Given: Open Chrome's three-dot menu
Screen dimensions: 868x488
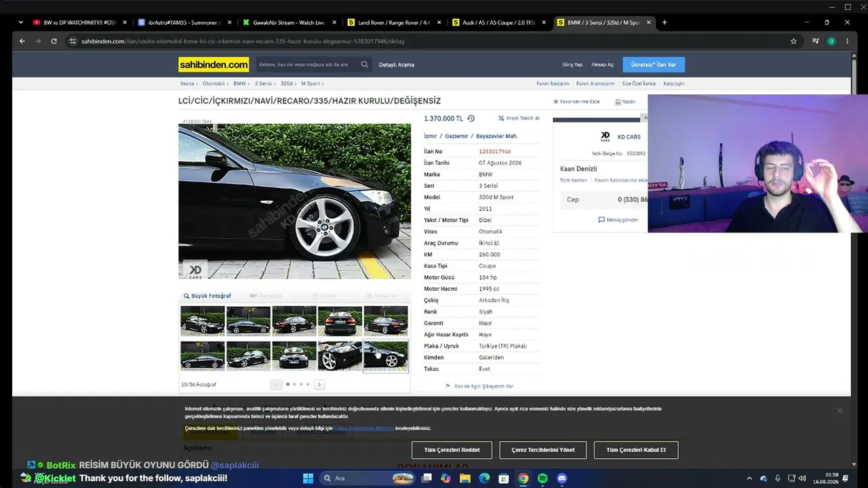Looking at the screenshot, I should (x=847, y=41).
